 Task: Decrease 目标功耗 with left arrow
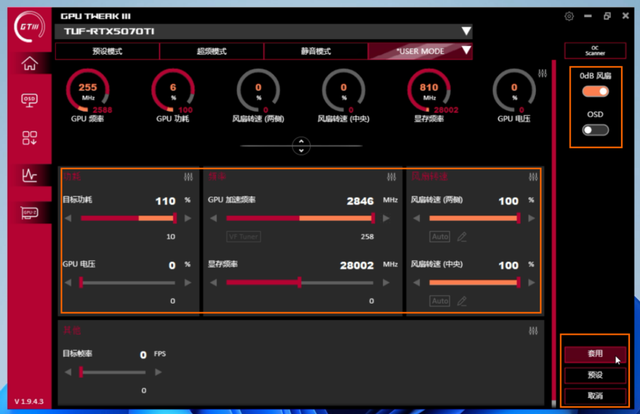[69, 218]
